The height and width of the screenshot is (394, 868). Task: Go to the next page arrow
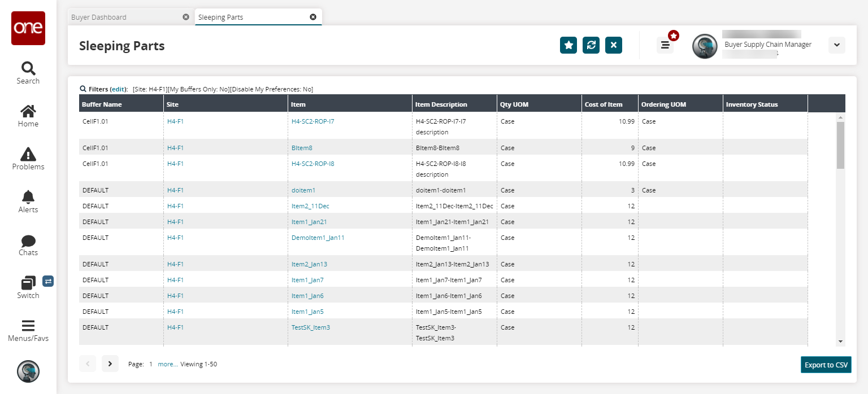coord(110,364)
